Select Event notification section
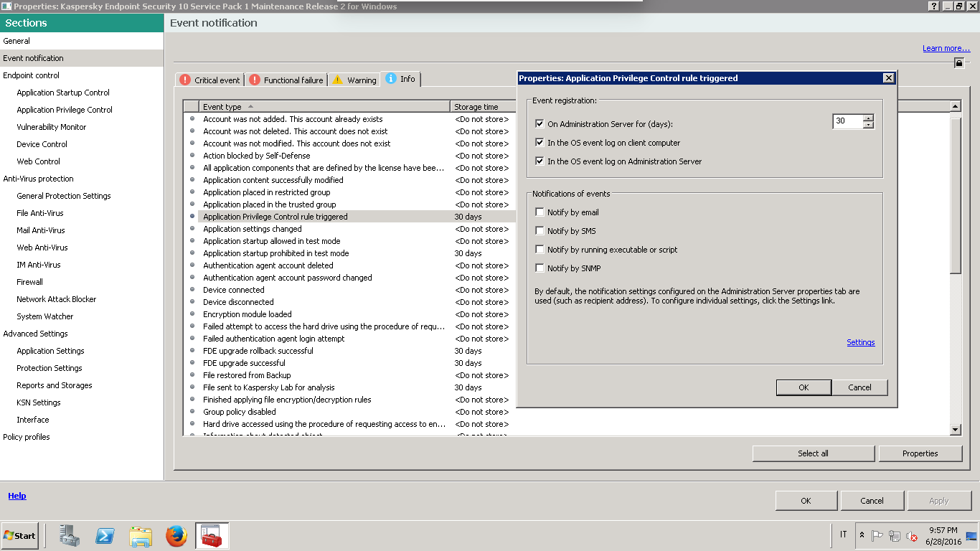980x551 pixels. click(x=82, y=58)
